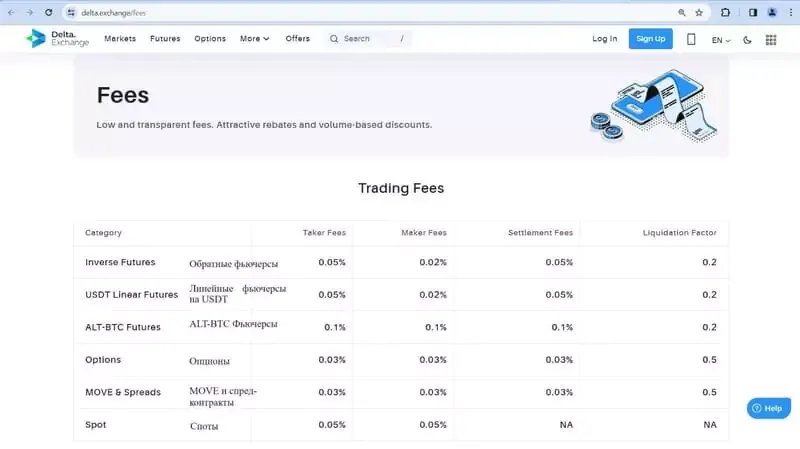Click the Liquidation Factor column header
800x449 pixels.
[x=680, y=233]
